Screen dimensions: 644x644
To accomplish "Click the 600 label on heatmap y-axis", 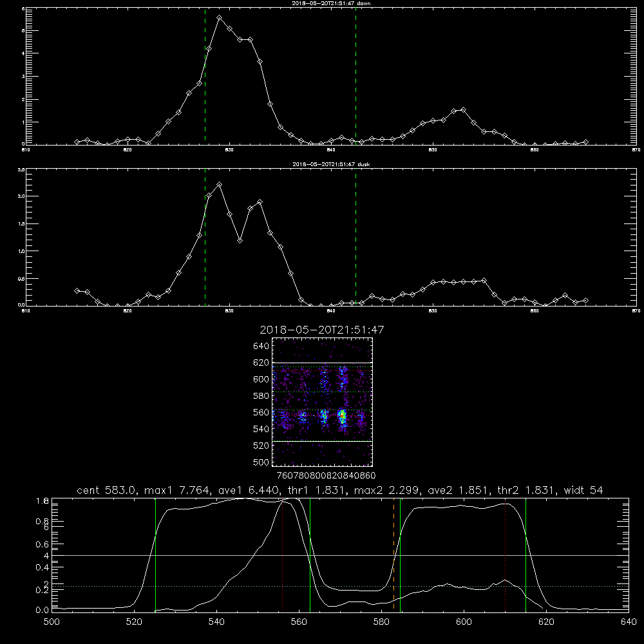I will [x=261, y=379].
